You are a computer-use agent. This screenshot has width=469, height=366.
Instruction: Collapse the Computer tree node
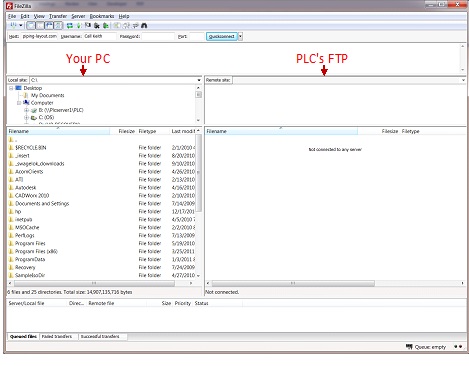point(19,103)
